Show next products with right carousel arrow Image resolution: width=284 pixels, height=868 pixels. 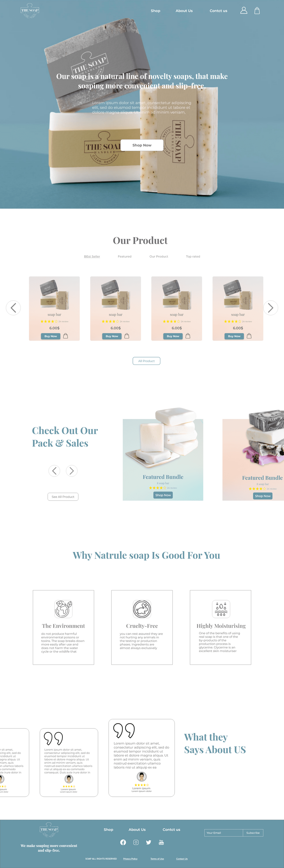pos(271,308)
